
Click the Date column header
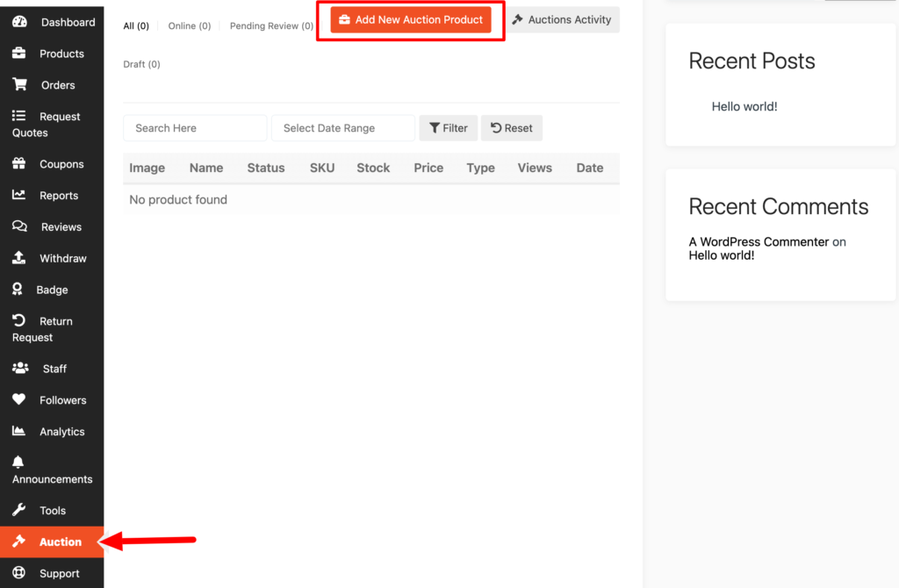[x=590, y=168]
